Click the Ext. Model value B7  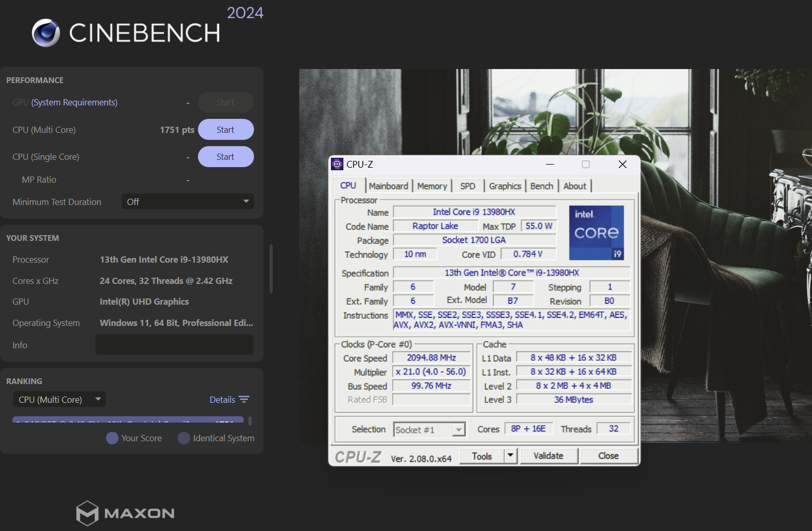[513, 301]
